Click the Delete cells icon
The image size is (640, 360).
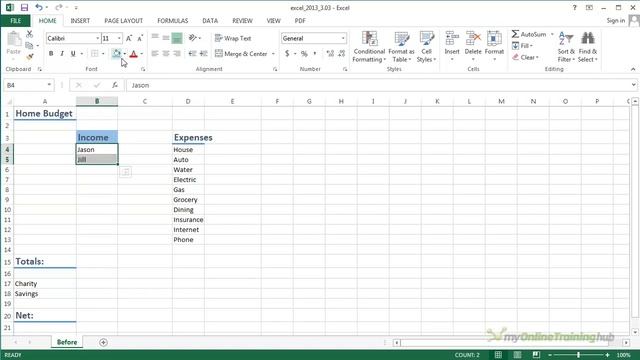click(x=473, y=39)
